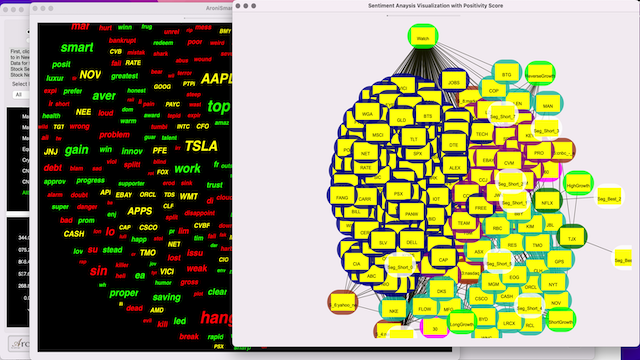
Task: Select the SLV node
Action: [383, 241]
